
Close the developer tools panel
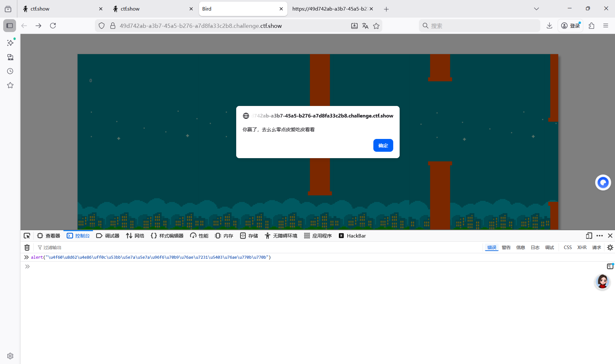(610, 236)
